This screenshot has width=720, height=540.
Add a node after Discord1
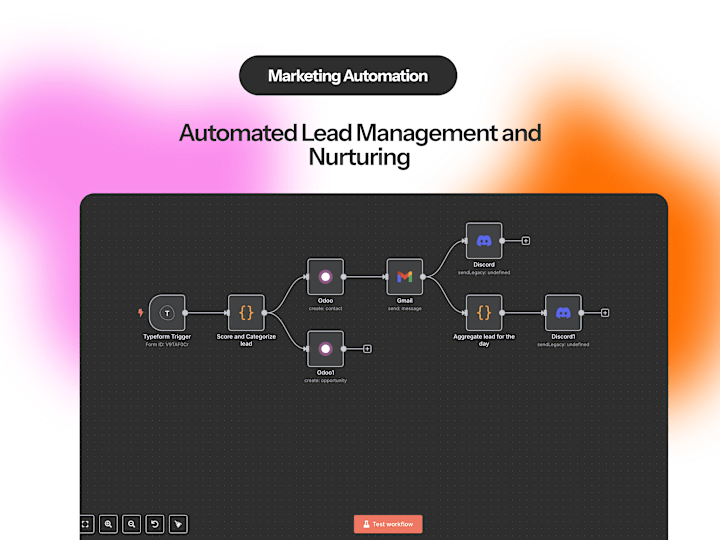click(x=605, y=313)
